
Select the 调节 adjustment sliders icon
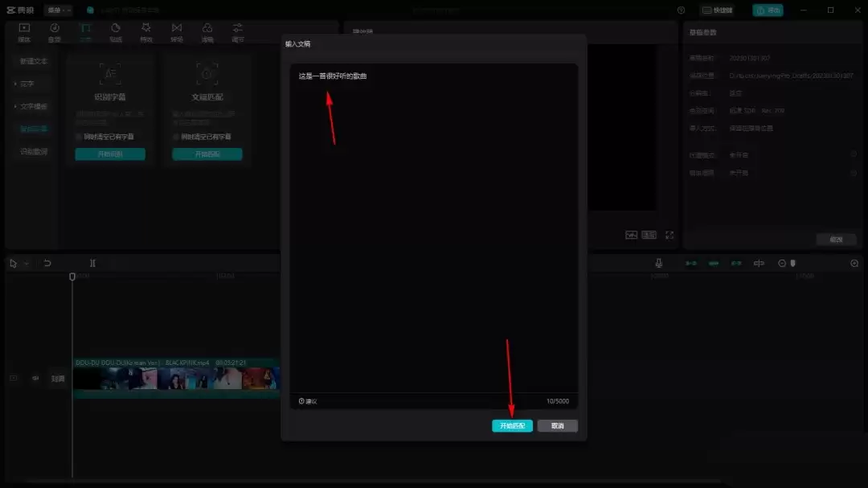point(238,32)
